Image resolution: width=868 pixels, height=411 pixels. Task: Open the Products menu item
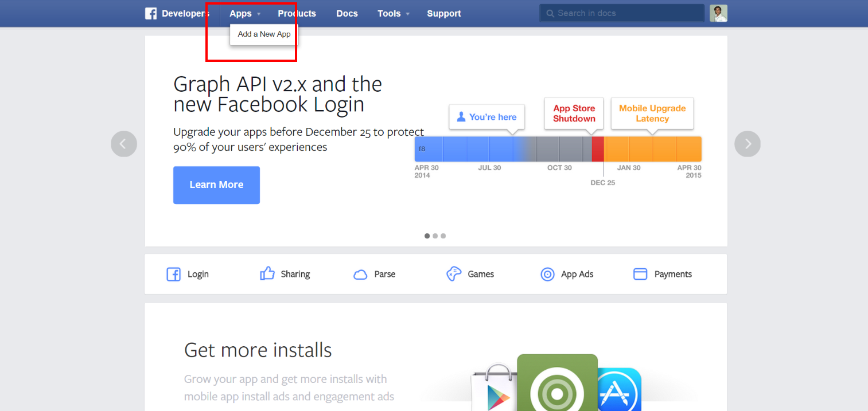click(x=297, y=13)
